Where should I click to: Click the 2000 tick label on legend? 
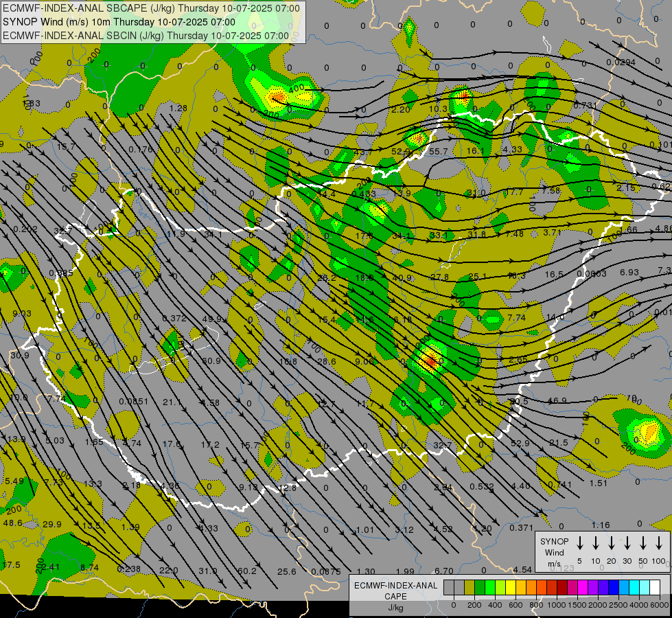tap(597, 605)
